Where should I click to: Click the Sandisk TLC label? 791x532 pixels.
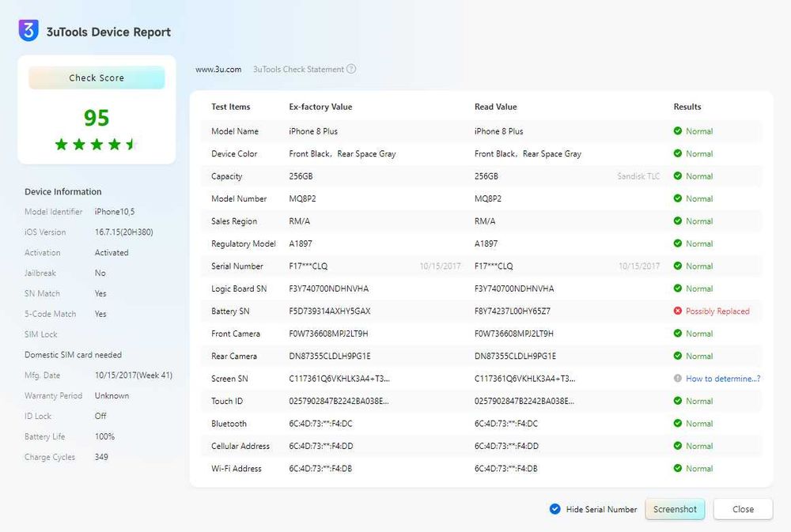coord(638,176)
